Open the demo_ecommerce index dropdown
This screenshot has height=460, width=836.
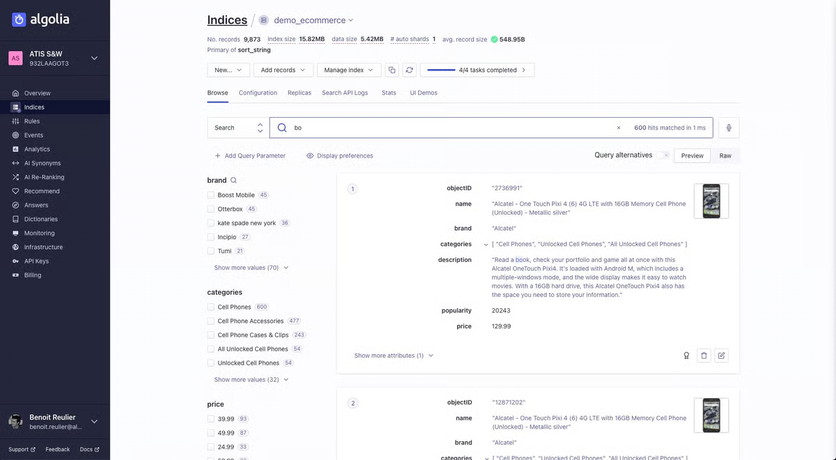pos(314,20)
